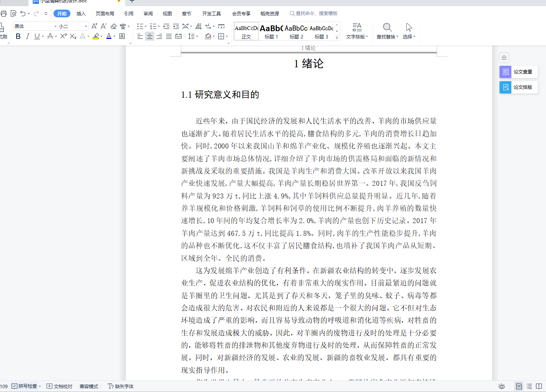Click the undo arrow icon
546x392 pixels.
click(23, 13)
